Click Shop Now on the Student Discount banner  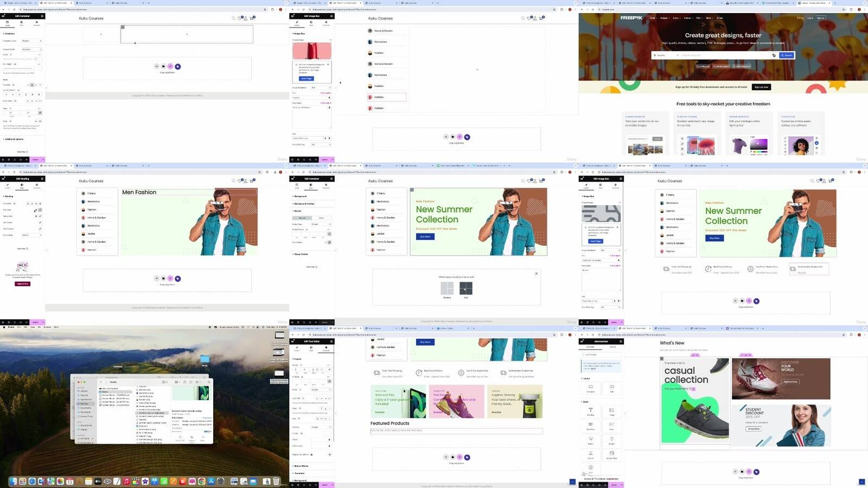pos(754,429)
